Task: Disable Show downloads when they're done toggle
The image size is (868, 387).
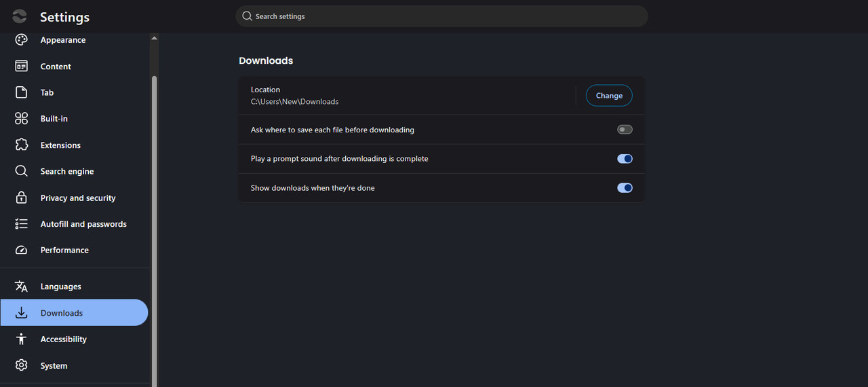Action: point(625,188)
